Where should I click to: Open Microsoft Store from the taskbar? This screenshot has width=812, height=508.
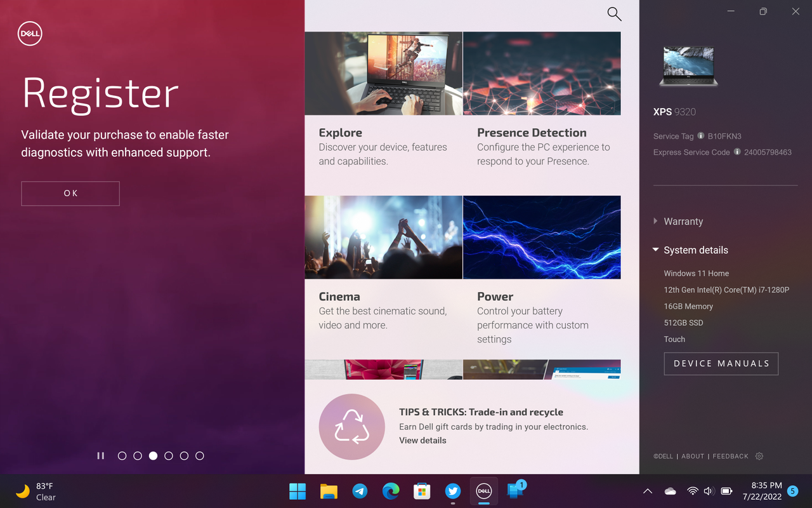pyautogui.click(x=422, y=491)
